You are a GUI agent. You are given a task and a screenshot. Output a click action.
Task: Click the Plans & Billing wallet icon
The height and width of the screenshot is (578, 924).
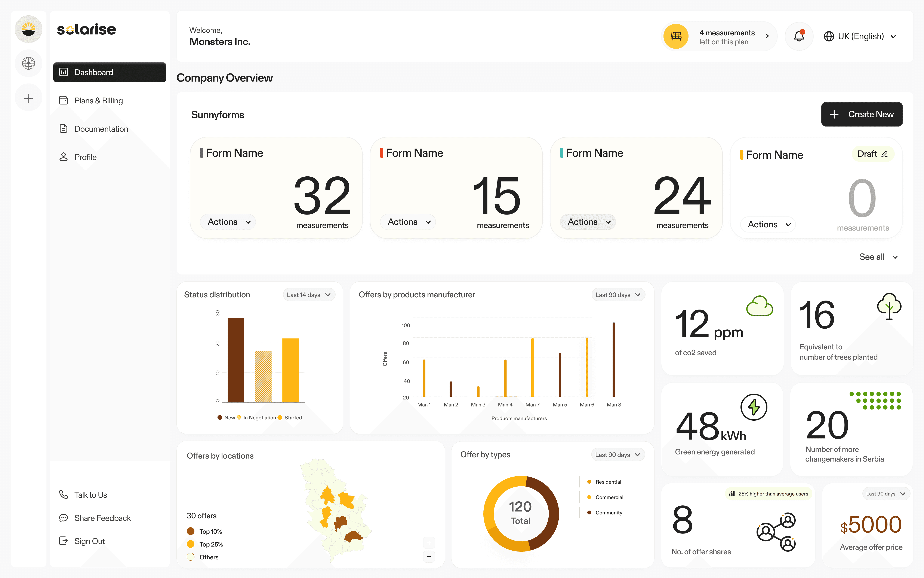63,101
